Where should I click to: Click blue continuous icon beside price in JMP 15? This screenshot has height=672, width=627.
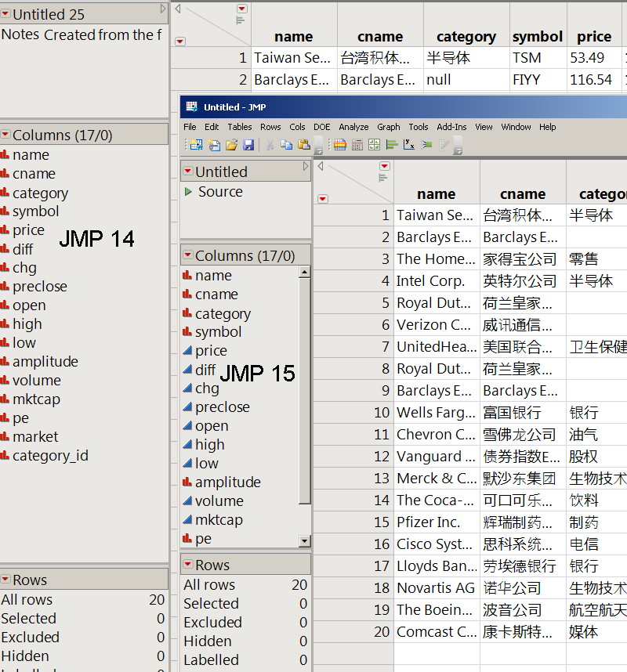187,351
